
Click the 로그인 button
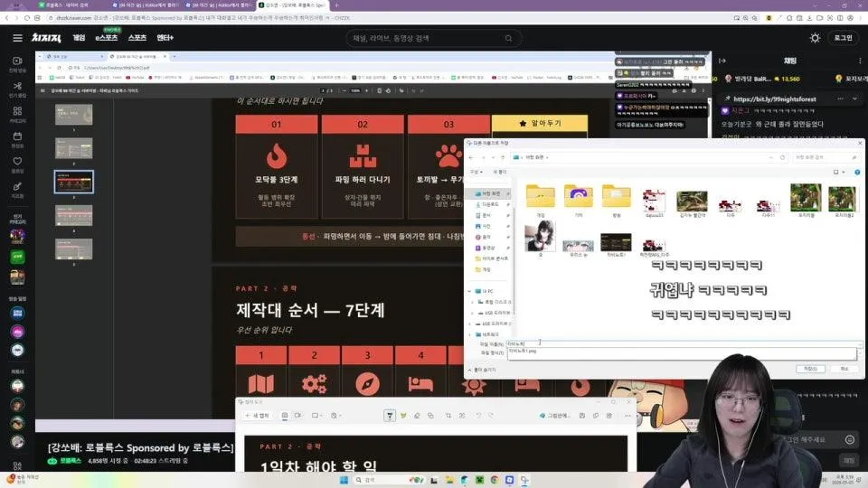pyautogui.click(x=843, y=38)
